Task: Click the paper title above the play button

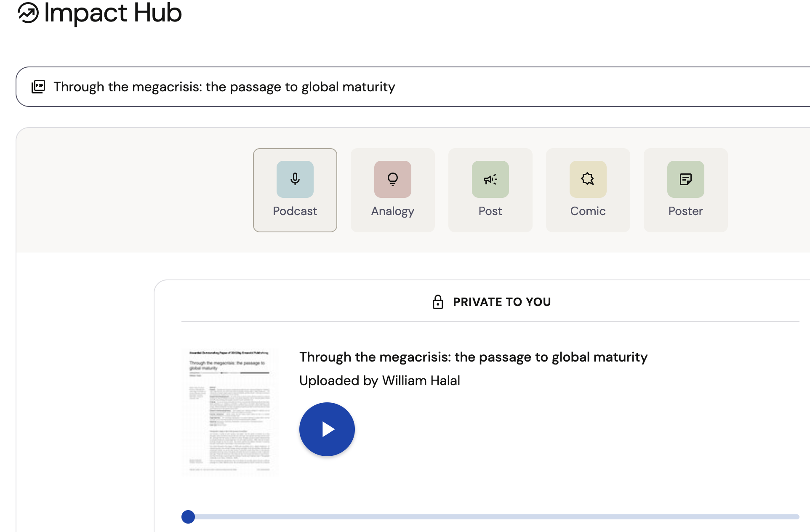Action: 473,357
